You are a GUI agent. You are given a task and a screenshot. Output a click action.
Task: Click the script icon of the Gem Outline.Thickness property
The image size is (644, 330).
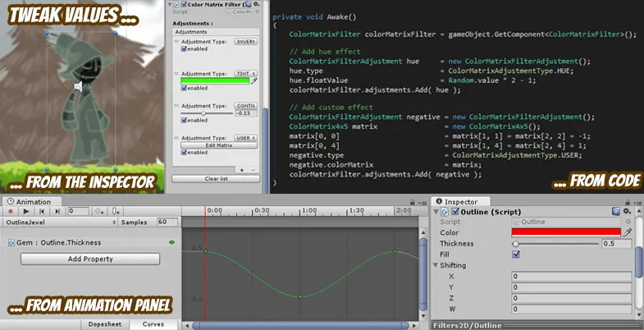(x=11, y=242)
